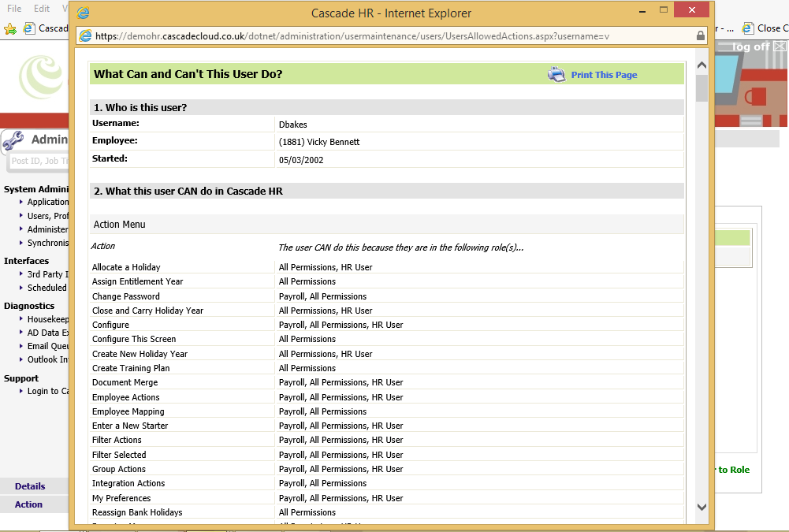Image resolution: width=789 pixels, height=532 pixels.
Task: Open the Synchronis item in sidebar
Action: click(48, 243)
